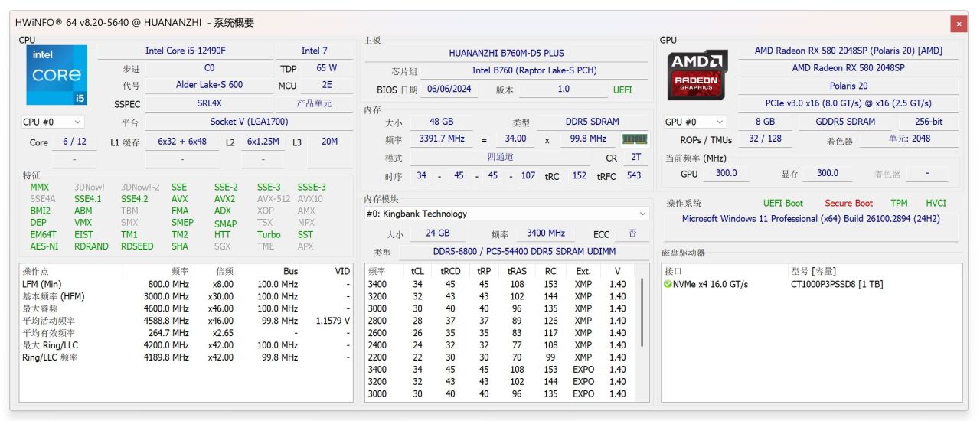Expand the '#0: Kingbank Technology' memory module dropdown

coord(506,214)
